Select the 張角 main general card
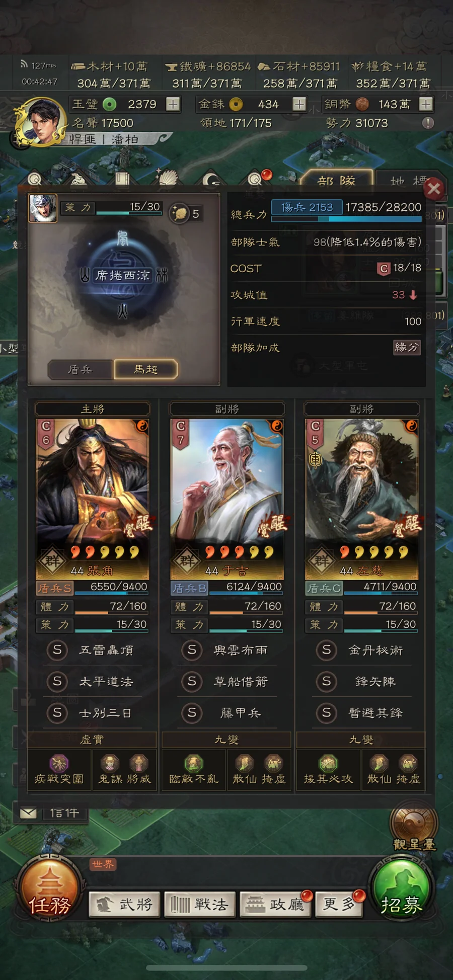 click(93, 499)
